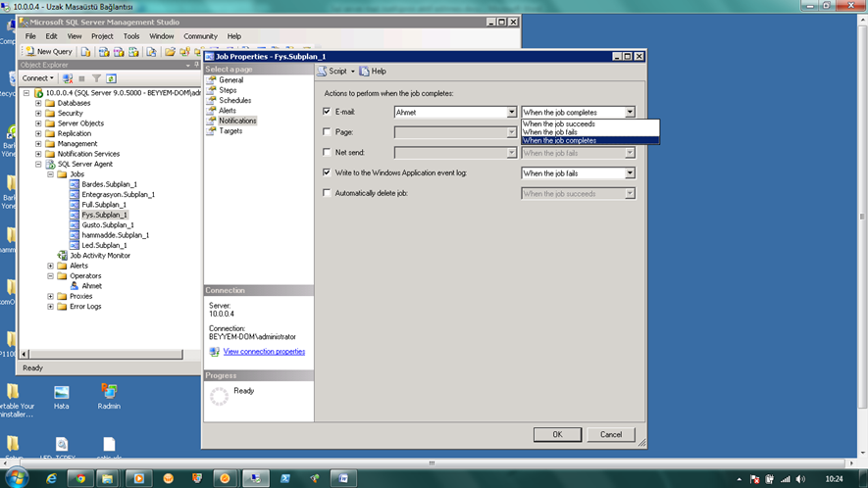The image size is (868, 488).
Task: Open the Tools menu
Action: [x=131, y=36]
